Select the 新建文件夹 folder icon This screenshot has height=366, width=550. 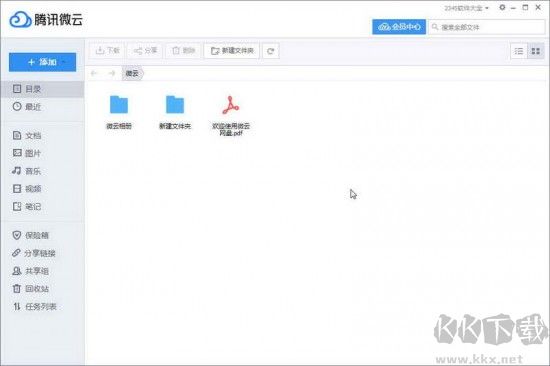click(175, 105)
